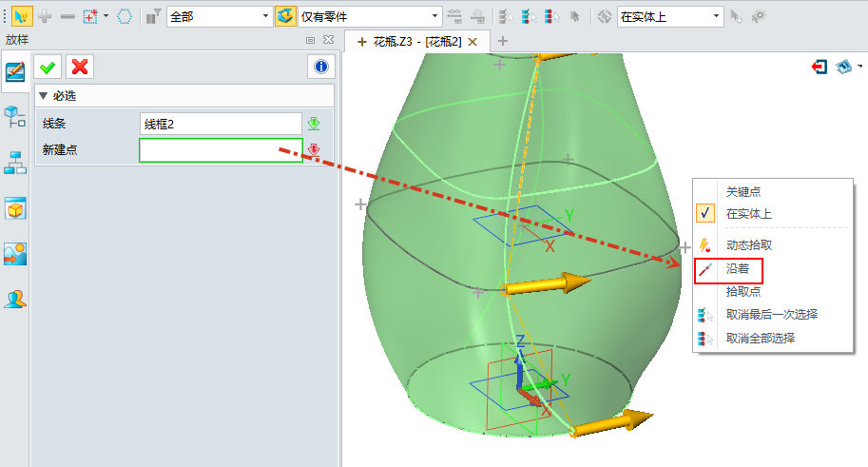This screenshot has height=467, width=868.
Task: Open the hierarchy structure sidebar icon
Action: pyautogui.click(x=15, y=163)
